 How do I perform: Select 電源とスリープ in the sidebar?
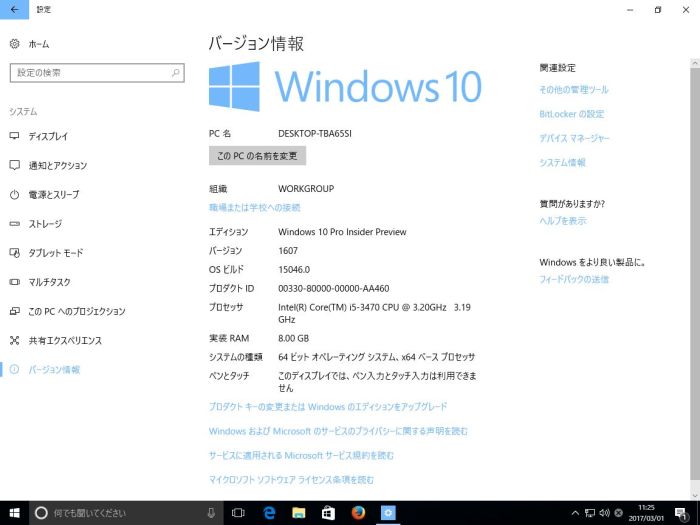(x=53, y=195)
